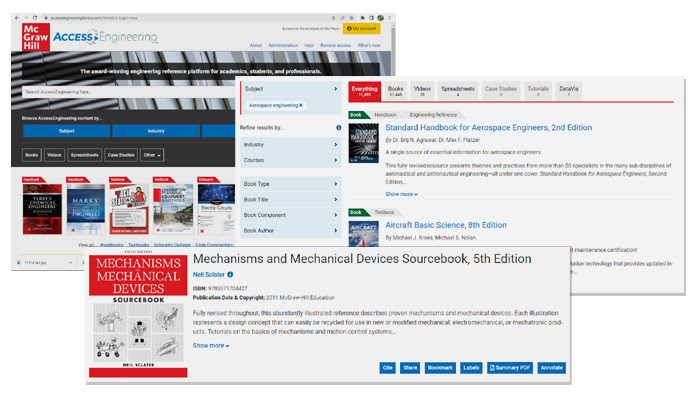Expand the Book Author filter
The width and height of the screenshot is (700, 420).
[x=291, y=231]
